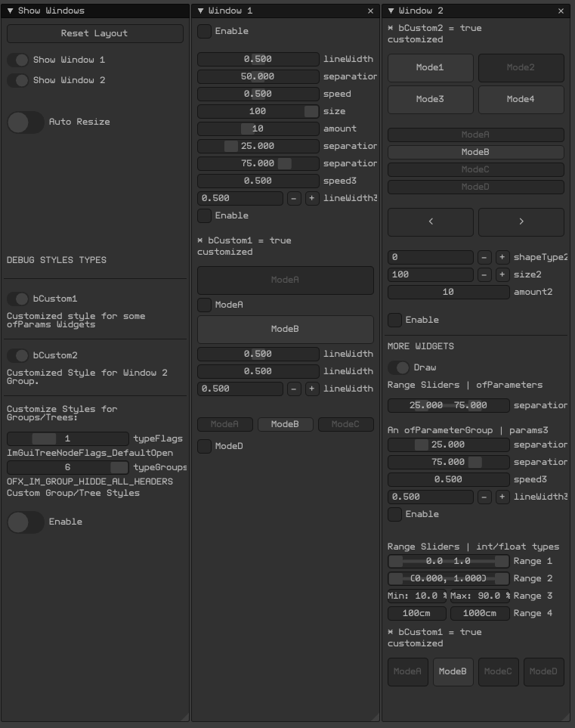Select small ModeA button in Window 1 row
Viewport: 575px width, 728px height.
click(225, 424)
